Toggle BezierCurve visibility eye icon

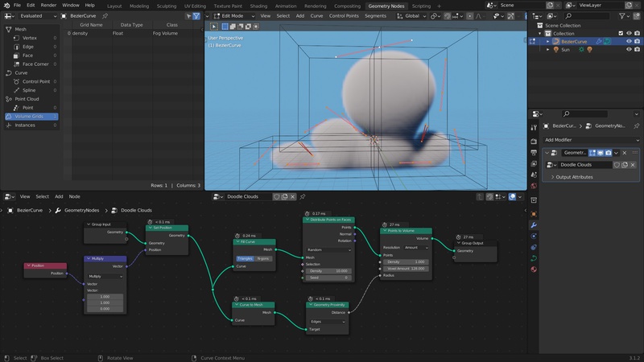click(628, 42)
